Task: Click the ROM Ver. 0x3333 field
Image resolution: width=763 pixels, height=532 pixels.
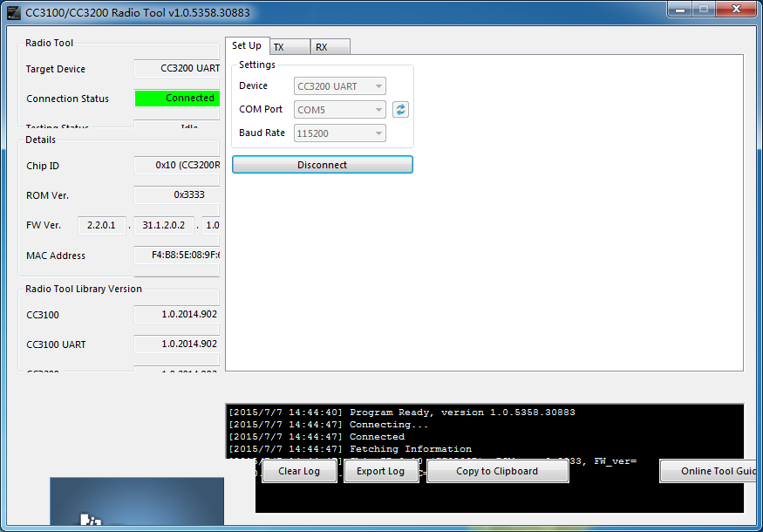Action: click(177, 194)
